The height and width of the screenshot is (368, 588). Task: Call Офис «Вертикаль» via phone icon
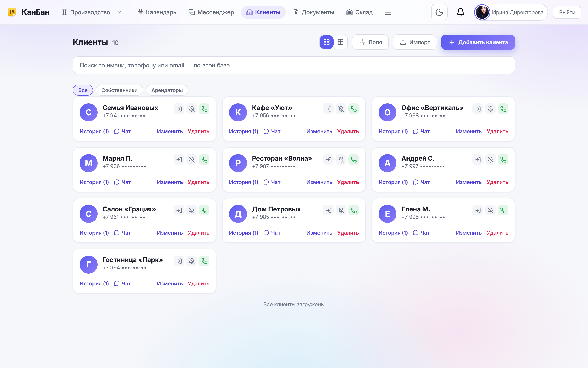click(503, 109)
